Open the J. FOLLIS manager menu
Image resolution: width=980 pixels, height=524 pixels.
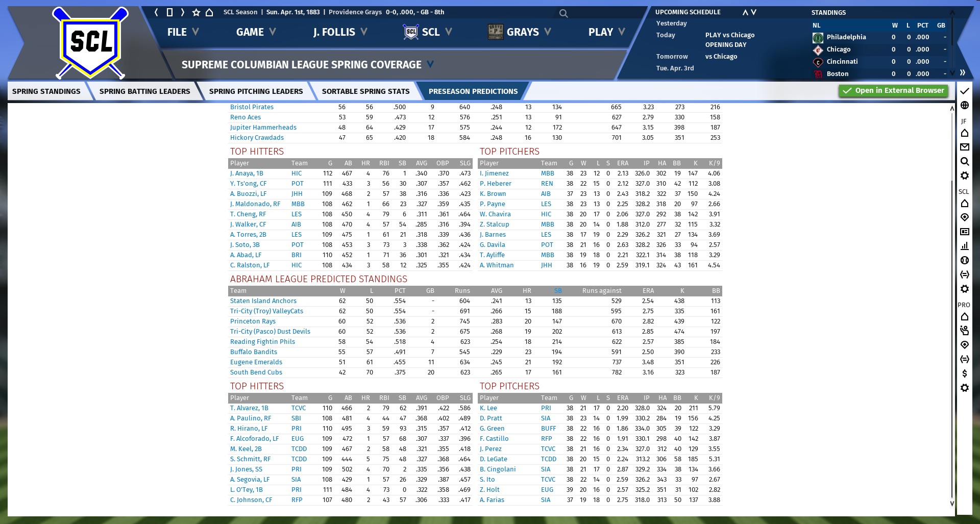pyautogui.click(x=340, y=32)
